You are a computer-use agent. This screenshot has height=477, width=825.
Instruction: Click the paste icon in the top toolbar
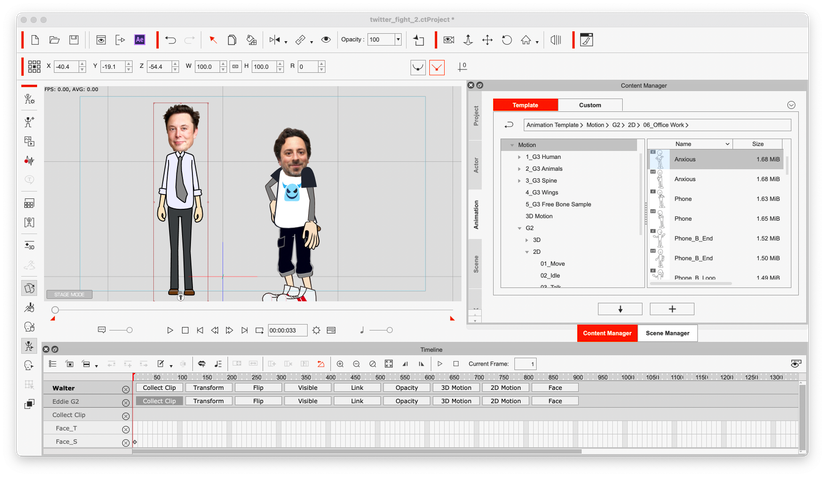(x=251, y=40)
